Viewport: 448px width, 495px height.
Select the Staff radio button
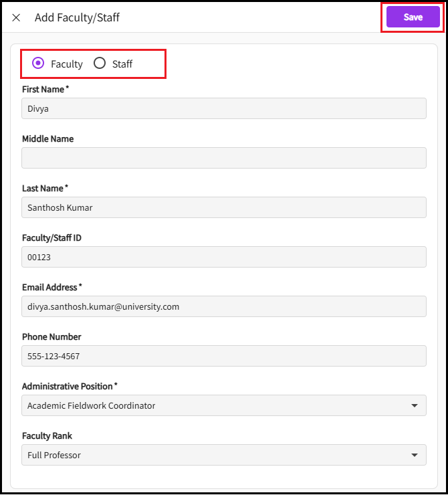[x=100, y=64]
